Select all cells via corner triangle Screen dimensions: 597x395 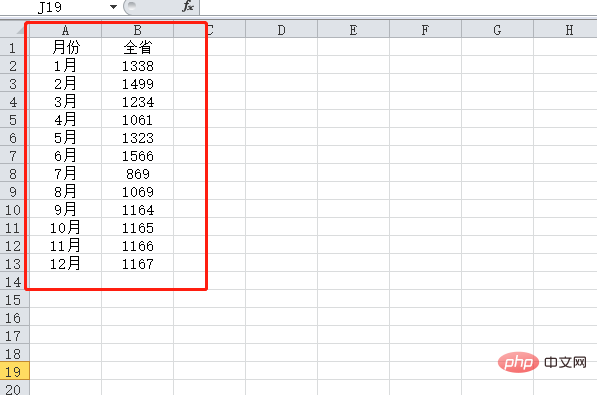[x=14, y=29]
